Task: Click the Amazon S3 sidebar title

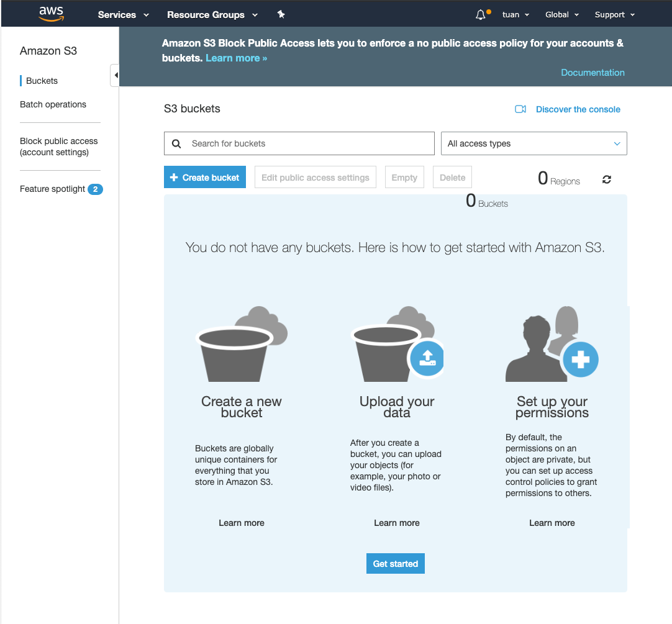Action: (48, 51)
